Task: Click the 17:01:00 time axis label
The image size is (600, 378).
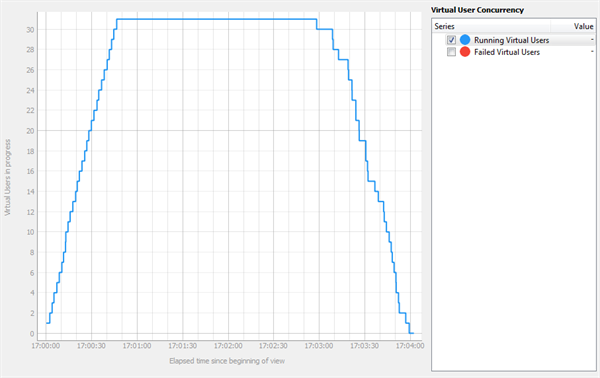Action: [137, 346]
